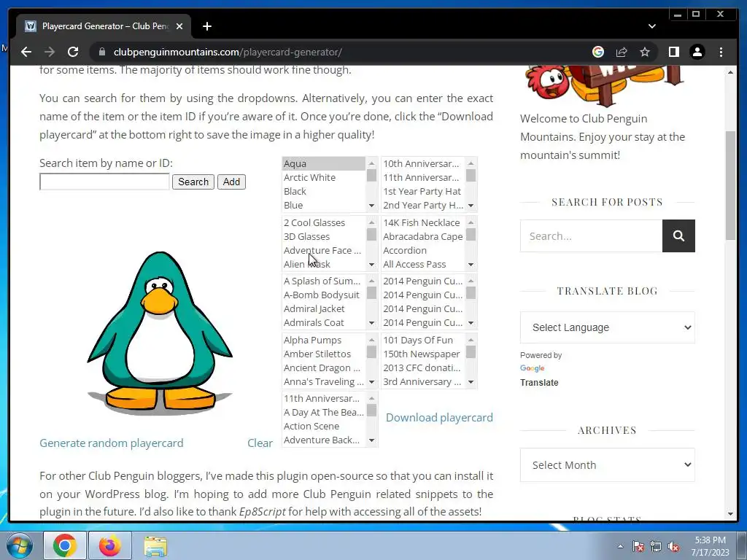The image size is (747, 560).
Task: Open the tab search chevron
Action: click(x=651, y=26)
